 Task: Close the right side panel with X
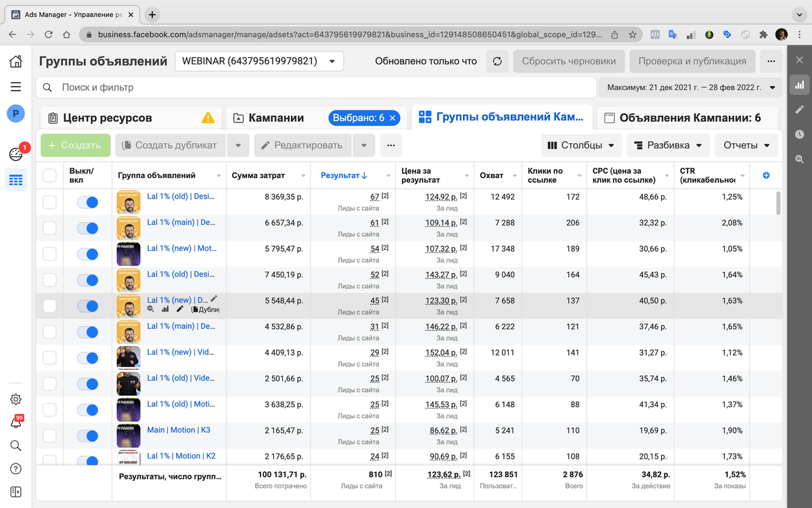(x=800, y=61)
